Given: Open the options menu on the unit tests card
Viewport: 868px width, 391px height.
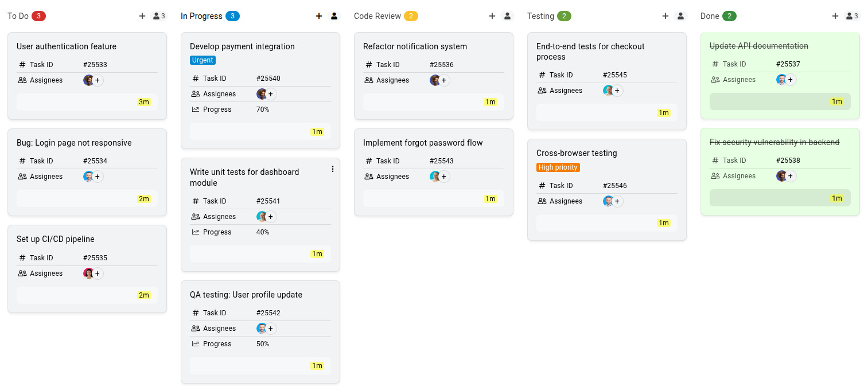Looking at the screenshot, I should 332,169.
